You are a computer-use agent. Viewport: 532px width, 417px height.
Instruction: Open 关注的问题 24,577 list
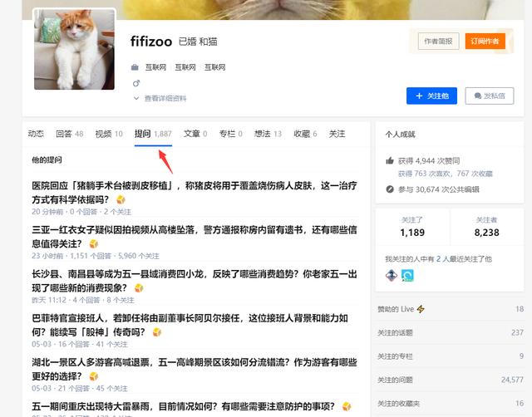pyautogui.click(x=451, y=380)
